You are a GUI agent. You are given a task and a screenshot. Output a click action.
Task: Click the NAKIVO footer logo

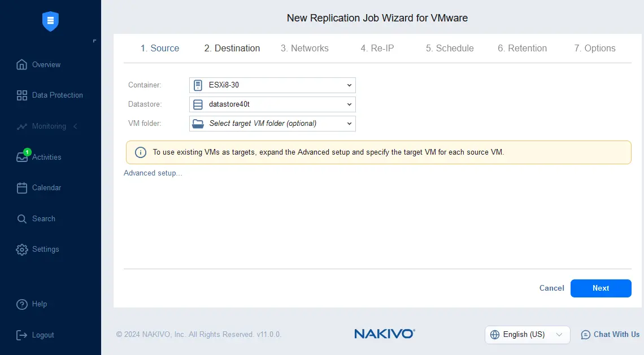pyautogui.click(x=385, y=334)
